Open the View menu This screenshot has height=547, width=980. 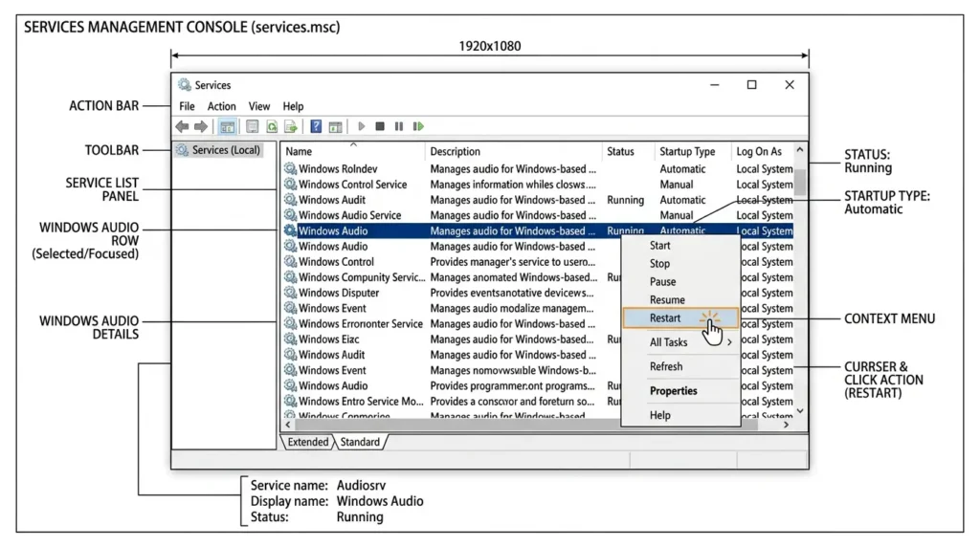click(258, 106)
